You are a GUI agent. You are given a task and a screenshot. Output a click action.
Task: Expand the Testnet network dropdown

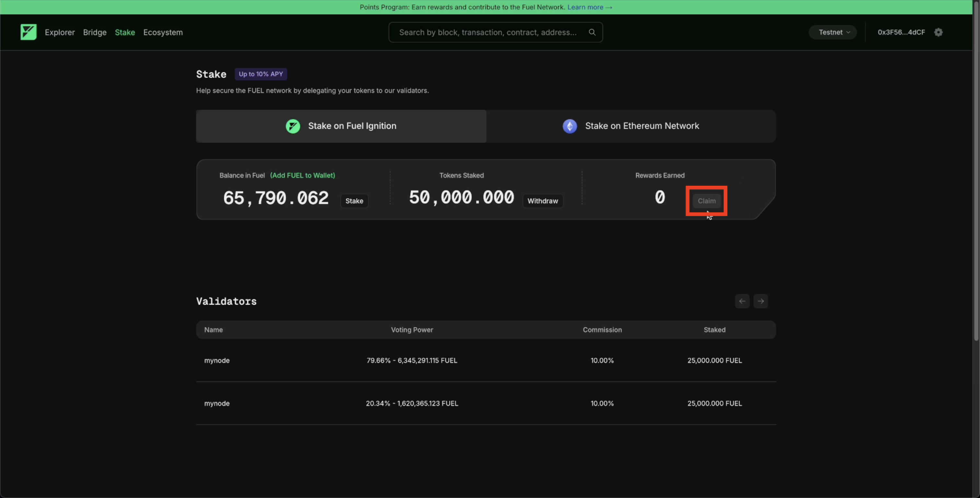click(x=833, y=32)
